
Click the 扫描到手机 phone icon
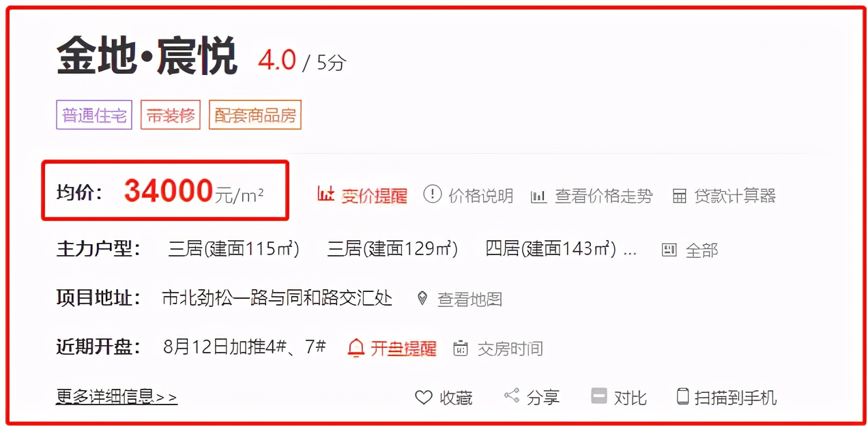pyautogui.click(x=682, y=396)
